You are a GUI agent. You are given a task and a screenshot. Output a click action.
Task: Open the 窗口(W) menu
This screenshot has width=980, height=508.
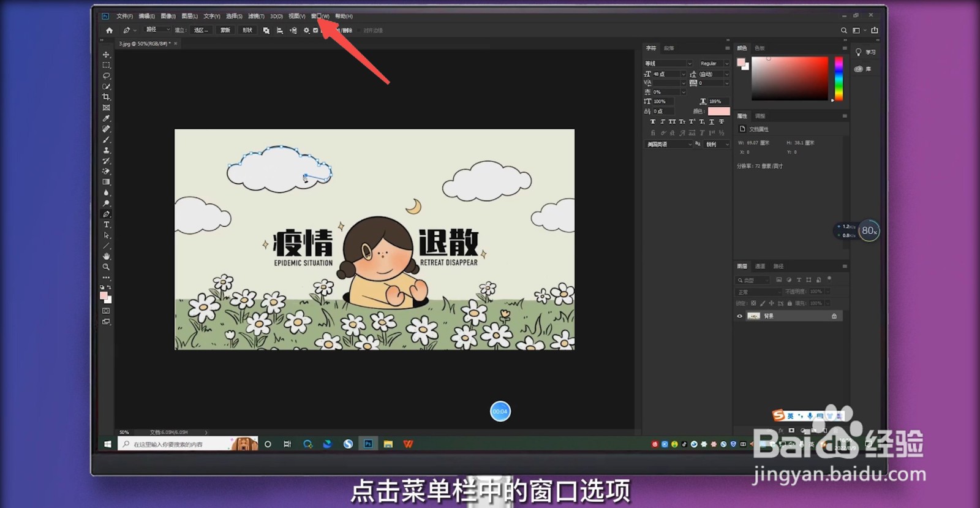click(320, 16)
